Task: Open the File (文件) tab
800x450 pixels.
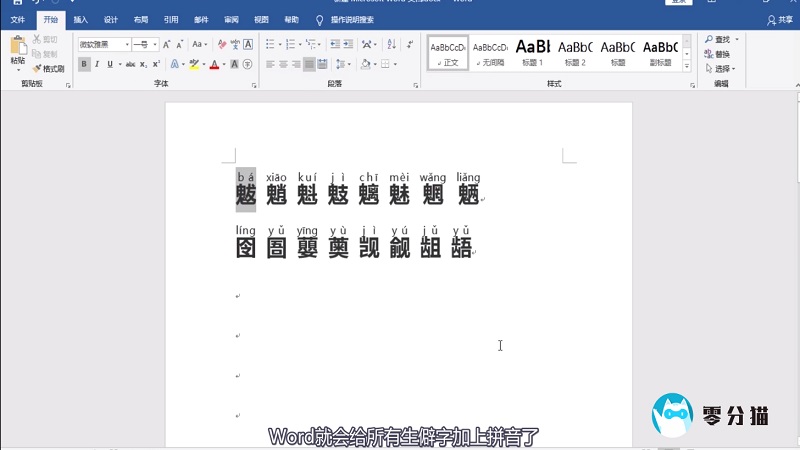Action: 18,20
